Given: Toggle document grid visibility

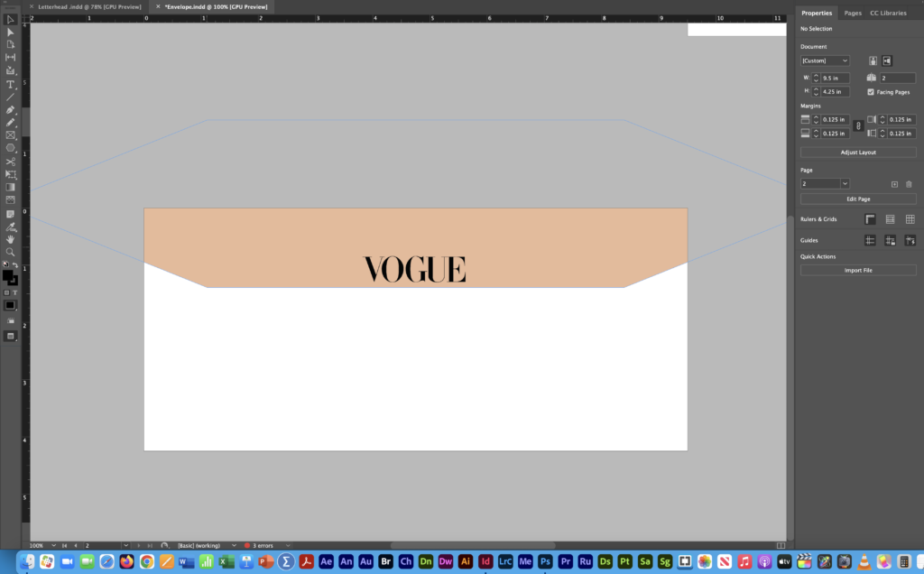Looking at the screenshot, I should coord(910,219).
